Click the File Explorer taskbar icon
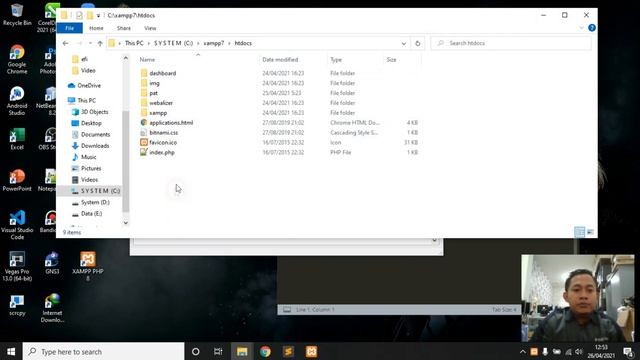The image size is (640, 360). [242, 351]
